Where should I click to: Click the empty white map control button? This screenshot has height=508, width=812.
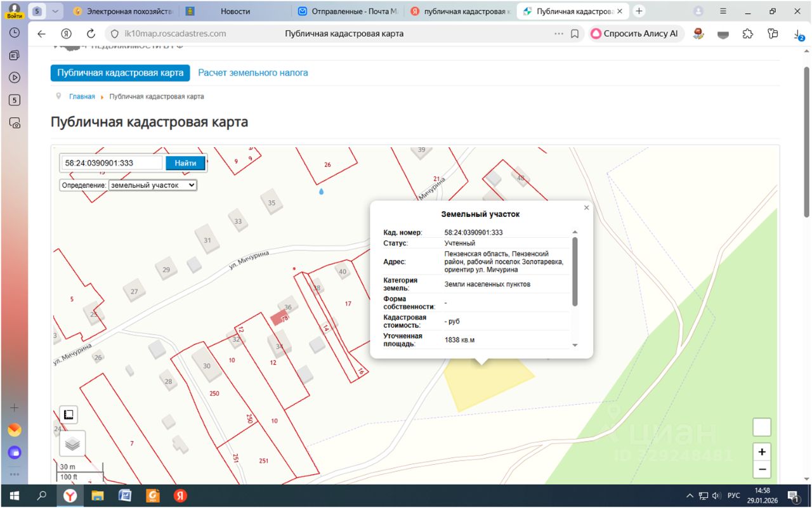(x=762, y=427)
